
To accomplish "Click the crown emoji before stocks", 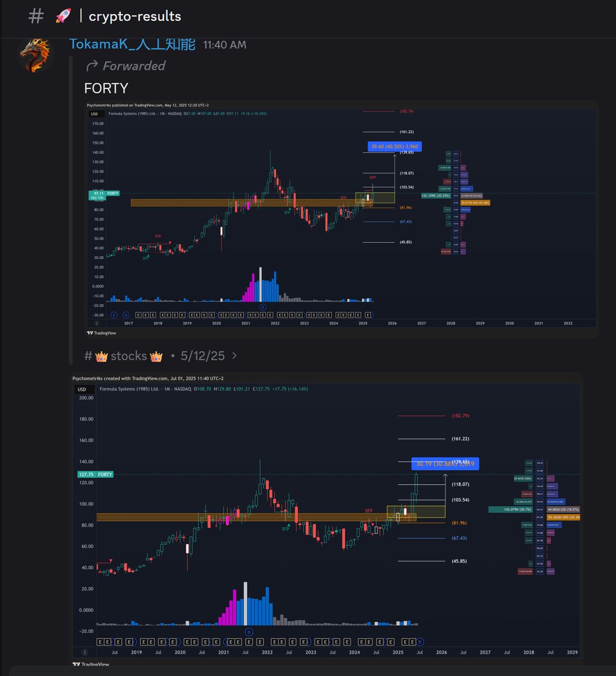I will [x=101, y=356].
